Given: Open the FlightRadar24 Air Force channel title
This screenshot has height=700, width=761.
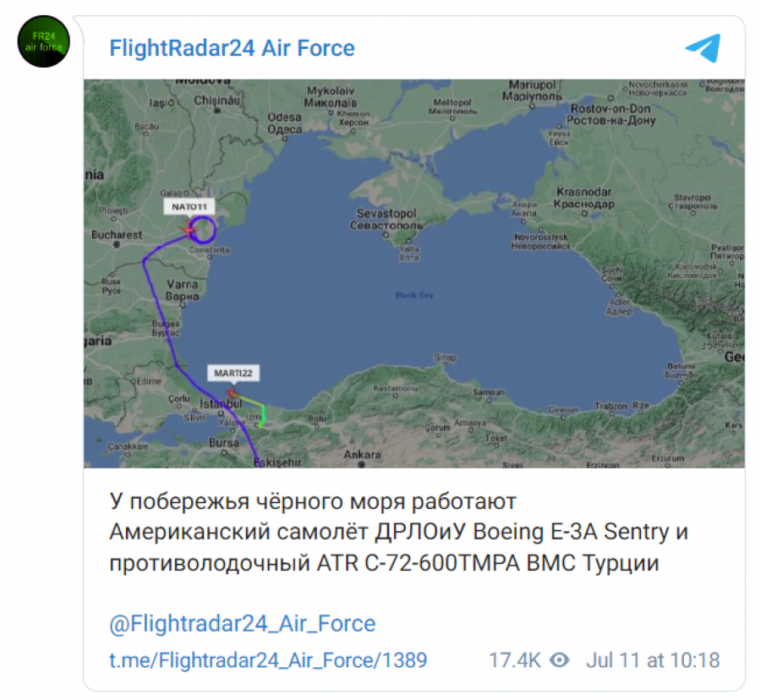Looking at the screenshot, I should [232, 47].
